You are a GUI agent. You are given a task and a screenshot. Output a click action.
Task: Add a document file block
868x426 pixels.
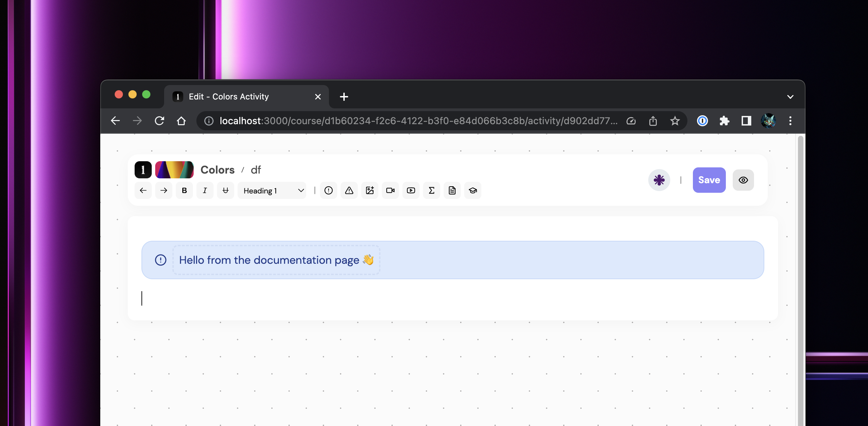452,190
